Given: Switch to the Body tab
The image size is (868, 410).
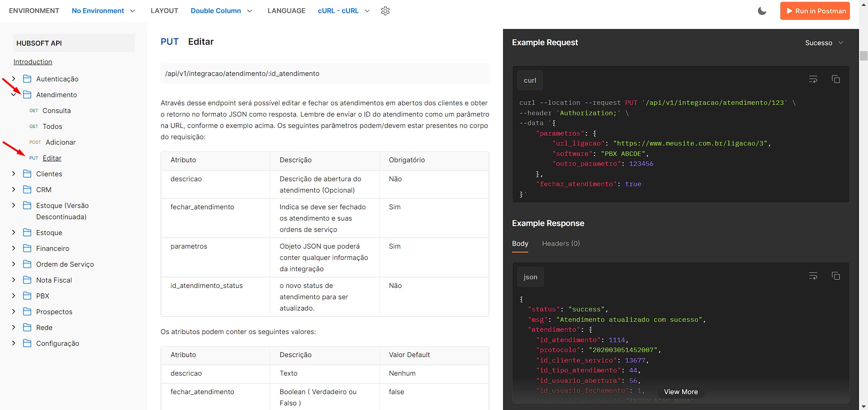Looking at the screenshot, I should [520, 244].
